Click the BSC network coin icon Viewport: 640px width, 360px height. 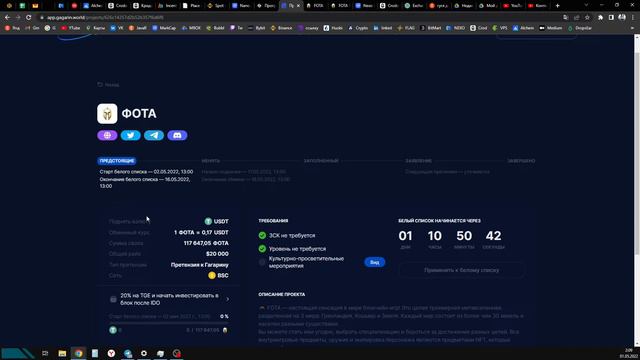212,276
